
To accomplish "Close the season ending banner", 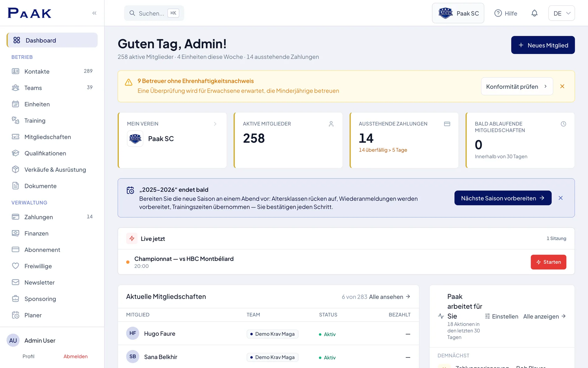I will coord(561,198).
